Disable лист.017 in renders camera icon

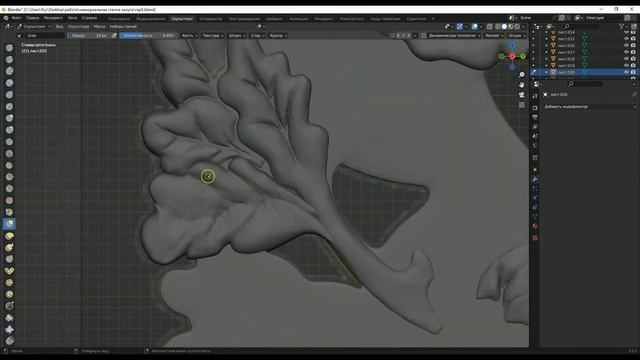pyautogui.click(x=633, y=52)
